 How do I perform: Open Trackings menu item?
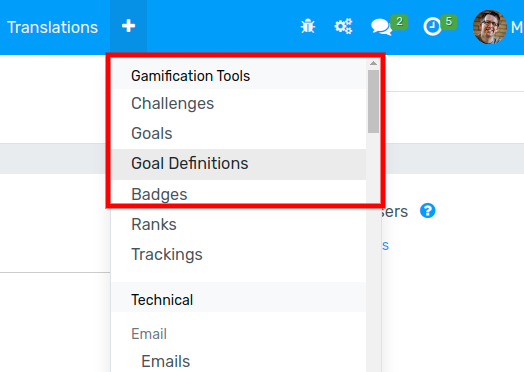click(x=239, y=254)
